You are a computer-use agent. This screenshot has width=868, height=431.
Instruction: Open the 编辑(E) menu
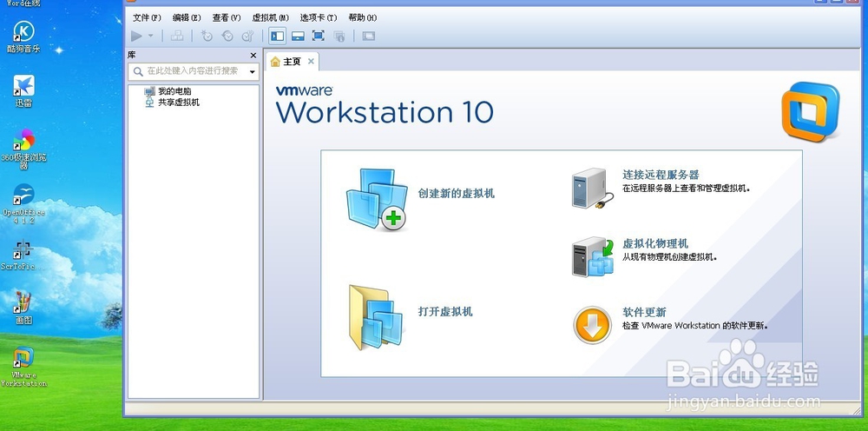pos(187,17)
